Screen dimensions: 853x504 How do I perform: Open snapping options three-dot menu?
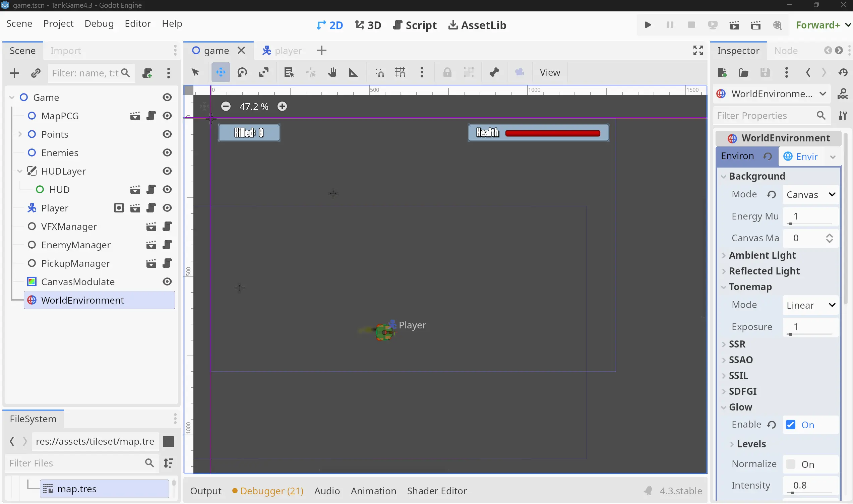click(x=422, y=72)
